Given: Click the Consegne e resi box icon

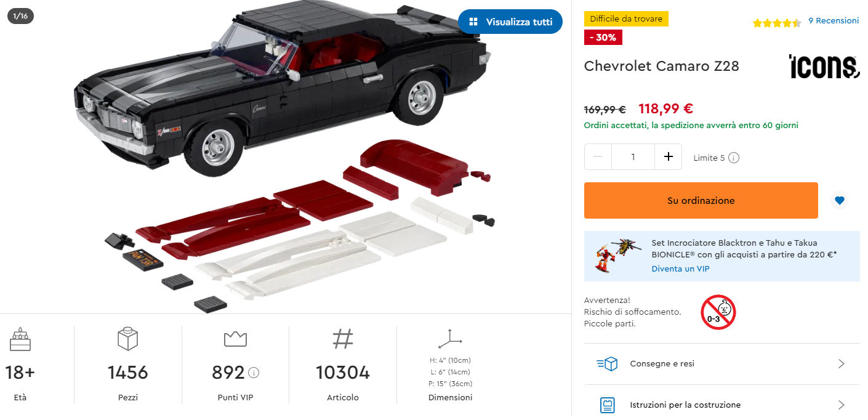Looking at the screenshot, I should [x=608, y=364].
